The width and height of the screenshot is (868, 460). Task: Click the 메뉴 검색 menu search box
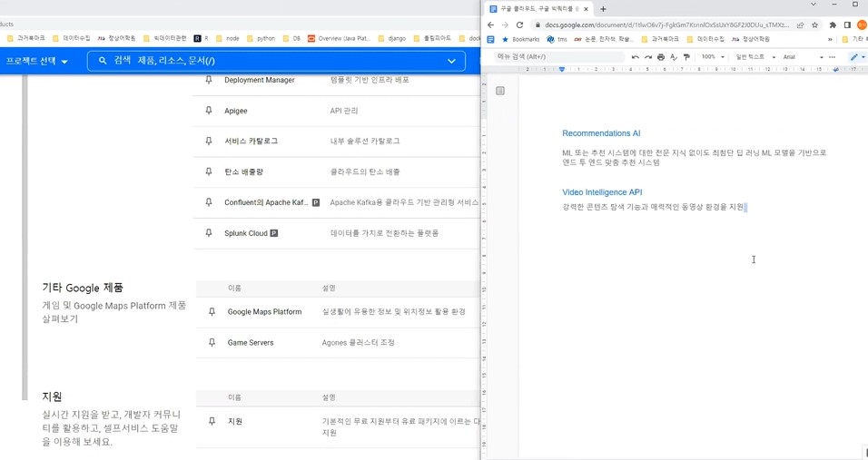pyautogui.click(x=559, y=57)
